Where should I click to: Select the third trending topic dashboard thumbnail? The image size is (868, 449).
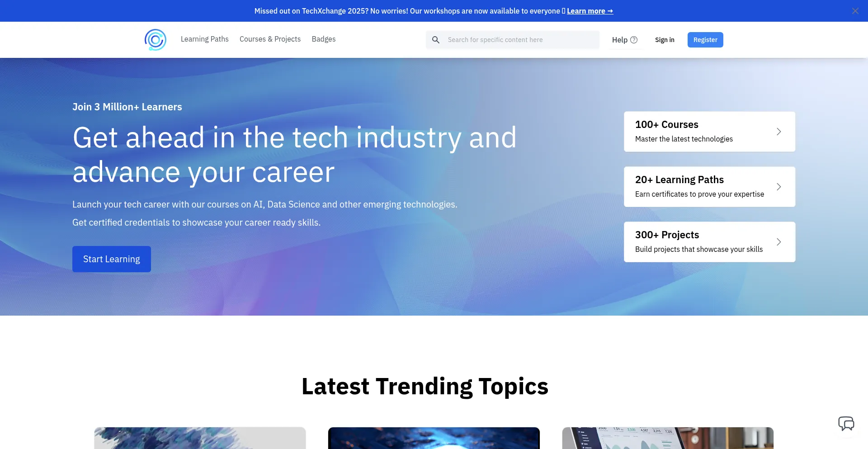point(667,438)
